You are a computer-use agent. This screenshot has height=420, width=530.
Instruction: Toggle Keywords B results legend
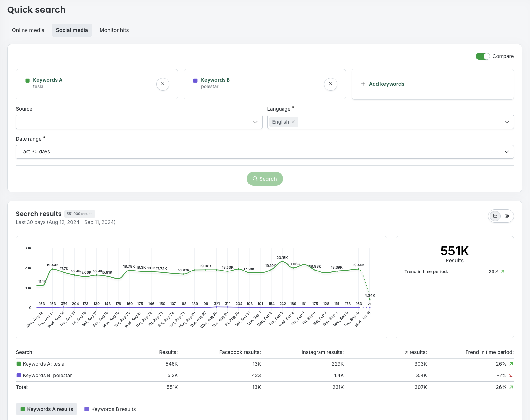[x=110, y=409]
